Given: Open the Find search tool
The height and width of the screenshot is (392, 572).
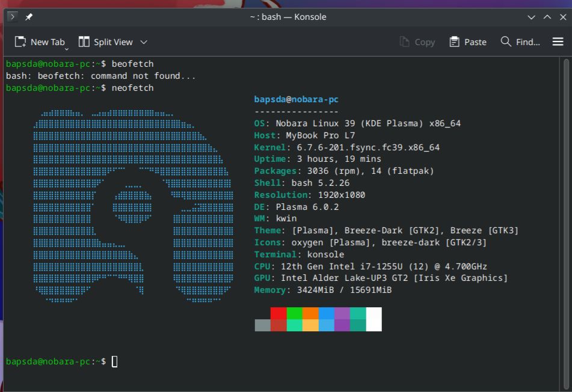Looking at the screenshot, I should 520,42.
